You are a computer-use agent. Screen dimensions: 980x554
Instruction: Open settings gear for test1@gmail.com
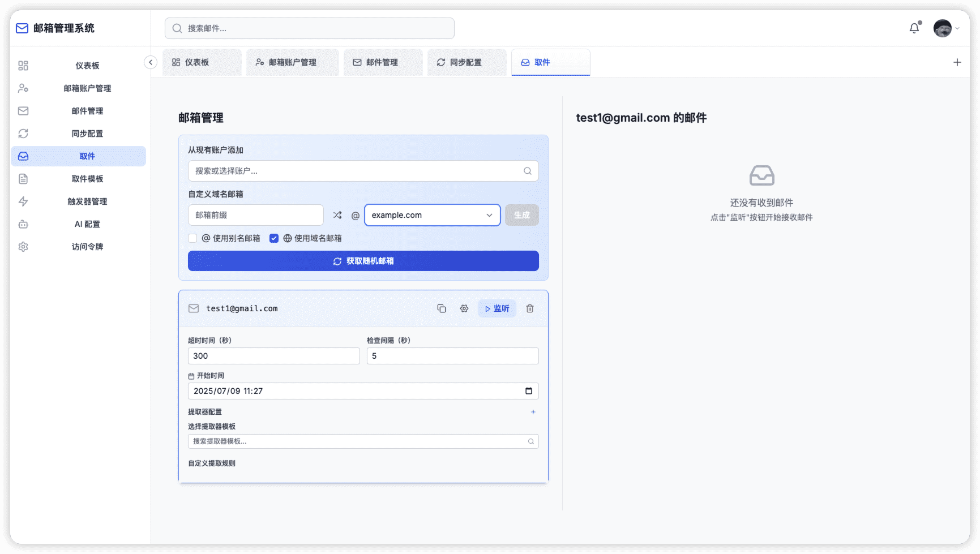(x=464, y=308)
